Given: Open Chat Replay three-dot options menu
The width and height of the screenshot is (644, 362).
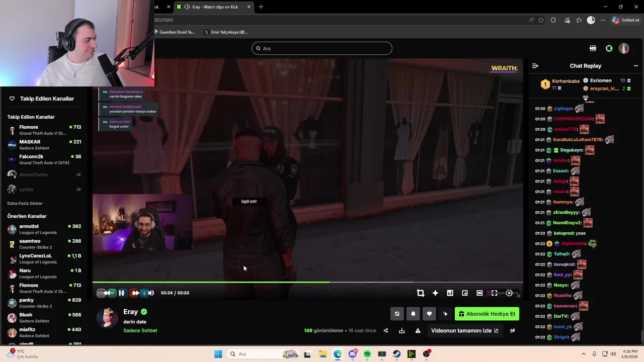Looking at the screenshot, I should (x=636, y=66).
